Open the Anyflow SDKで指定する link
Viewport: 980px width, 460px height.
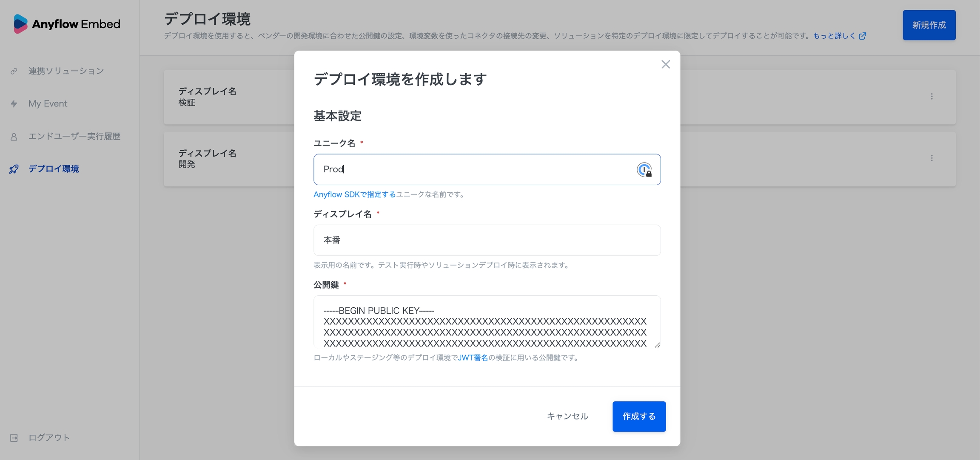tap(354, 194)
